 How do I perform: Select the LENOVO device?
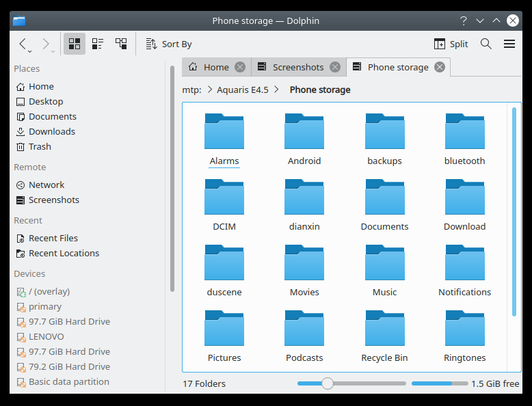click(x=46, y=336)
